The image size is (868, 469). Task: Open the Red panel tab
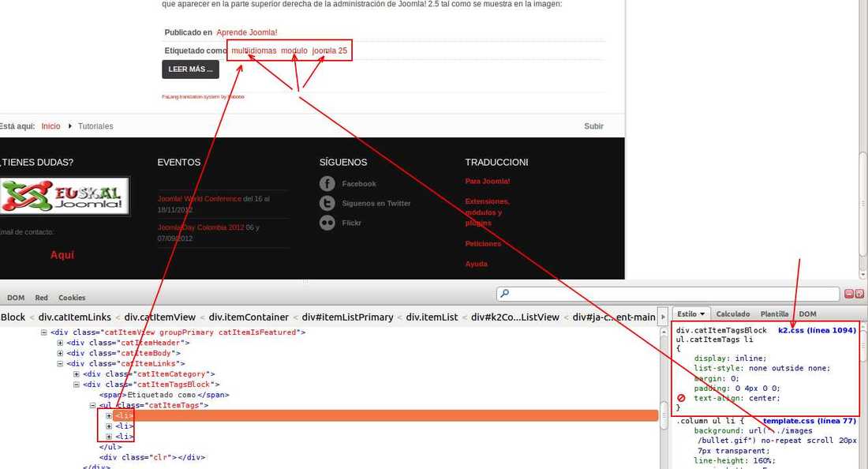pos(42,298)
